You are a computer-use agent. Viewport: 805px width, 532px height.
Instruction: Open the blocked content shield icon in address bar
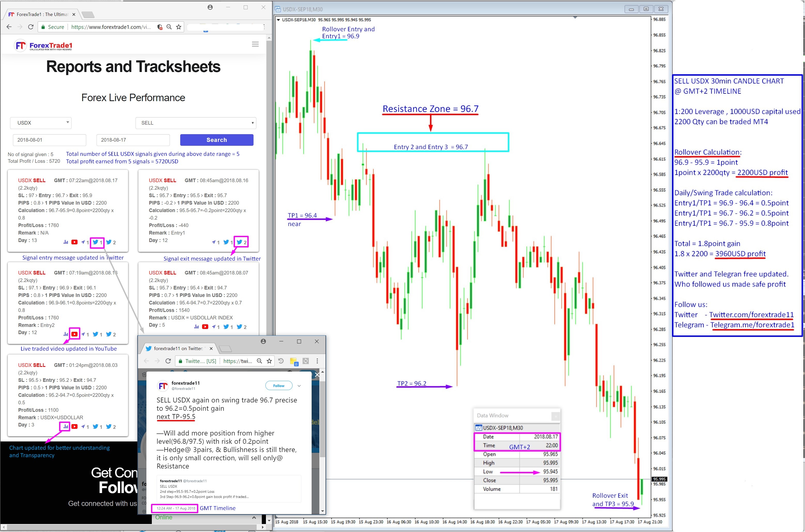pyautogui.click(x=160, y=27)
